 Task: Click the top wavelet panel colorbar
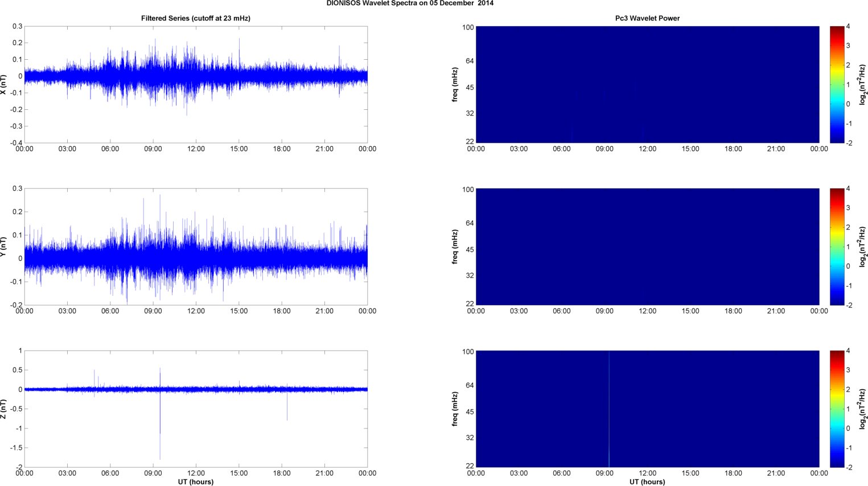[x=837, y=84]
